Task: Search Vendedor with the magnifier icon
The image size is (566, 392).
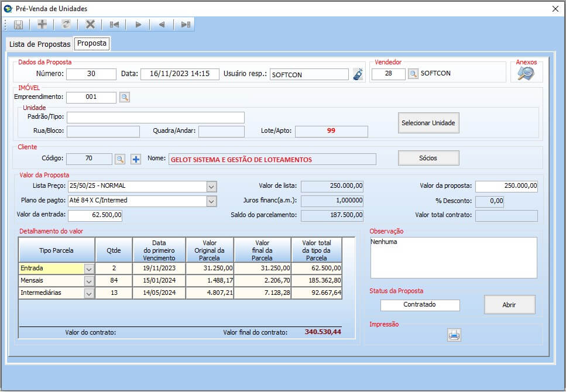Action: click(413, 74)
